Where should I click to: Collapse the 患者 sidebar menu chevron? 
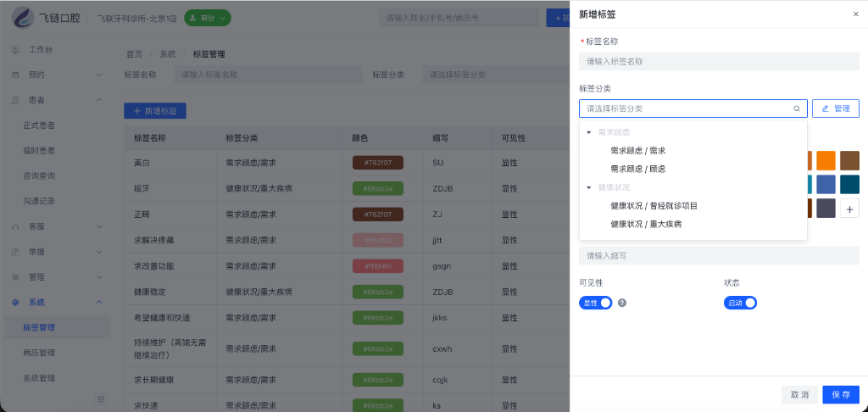pos(100,100)
